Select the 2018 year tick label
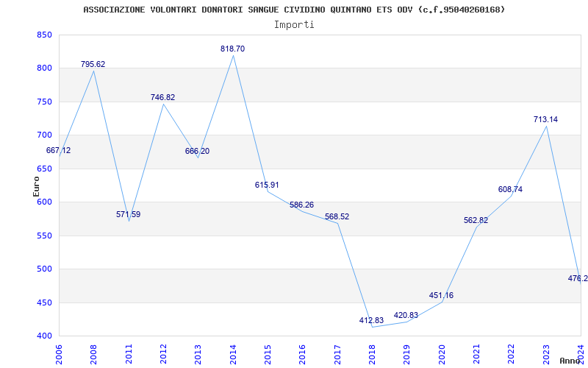Screen dimensions: 588x368 pyautogui.click(x=372, y=353)
